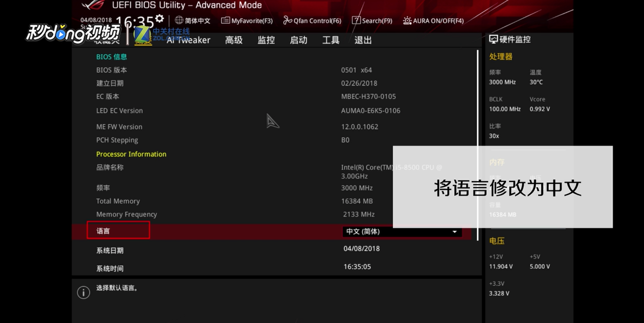Click the BCLK value 100.00 MHz
644x323 pixels.
click(x=505, y=109)
